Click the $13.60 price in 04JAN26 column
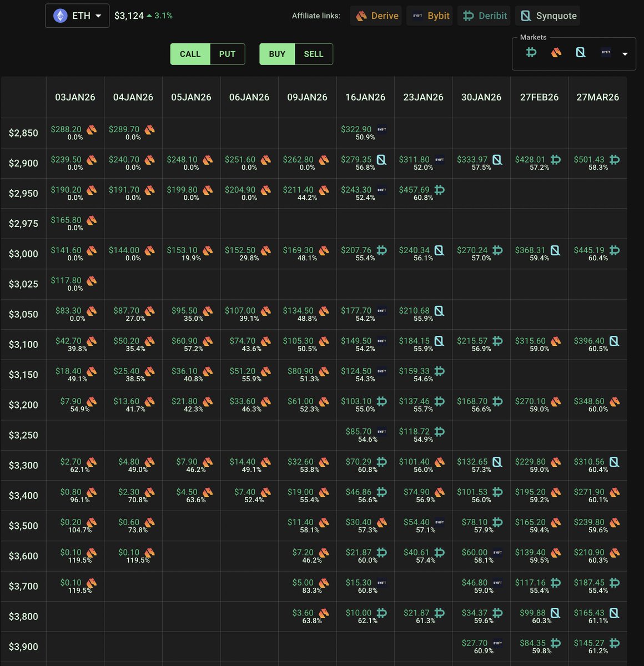The width and height of the screenshot is (644, 666). click(127, 401)
